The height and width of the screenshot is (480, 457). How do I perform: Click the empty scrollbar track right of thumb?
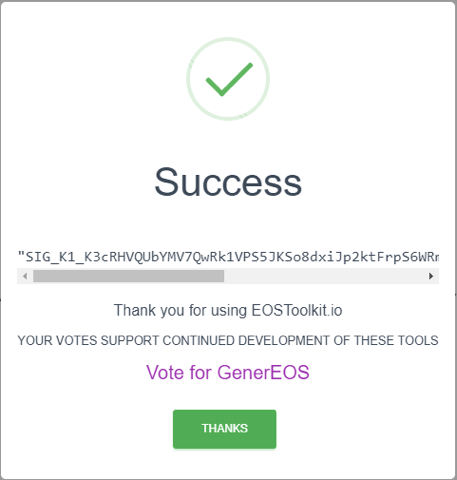pos(323,276)
